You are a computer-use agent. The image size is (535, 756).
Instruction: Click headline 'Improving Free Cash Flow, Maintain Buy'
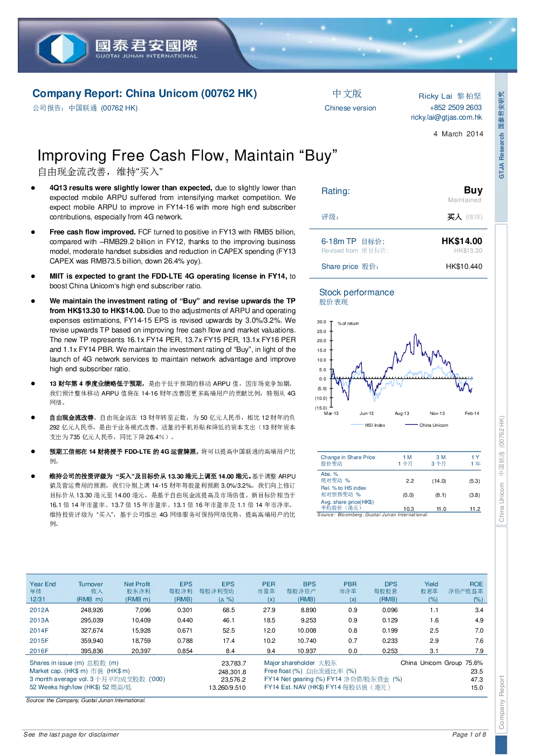187,156
